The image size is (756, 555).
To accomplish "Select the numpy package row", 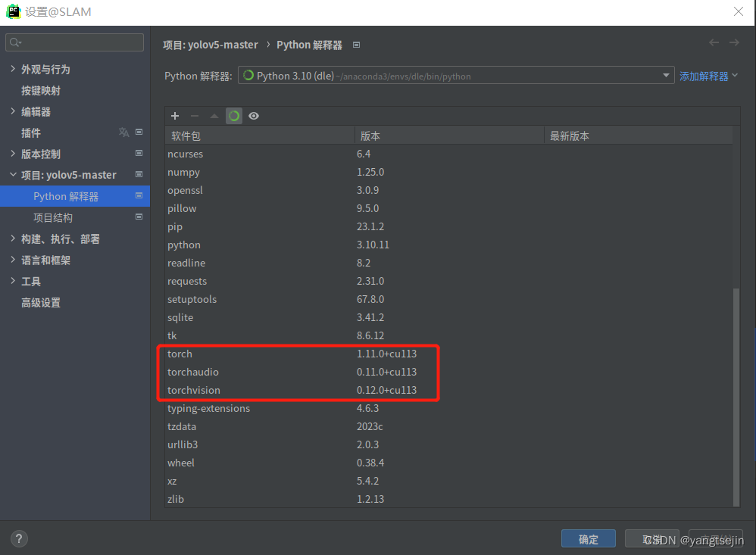I will 448,172.
